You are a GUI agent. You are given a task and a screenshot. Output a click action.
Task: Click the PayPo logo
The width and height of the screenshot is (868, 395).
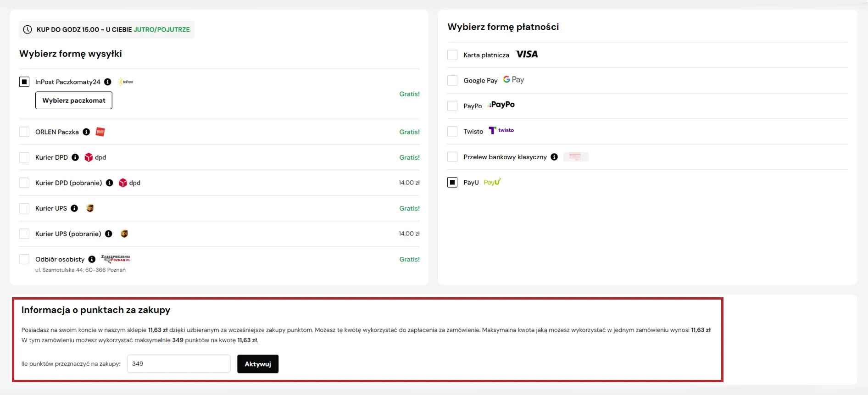coord(501,105)
